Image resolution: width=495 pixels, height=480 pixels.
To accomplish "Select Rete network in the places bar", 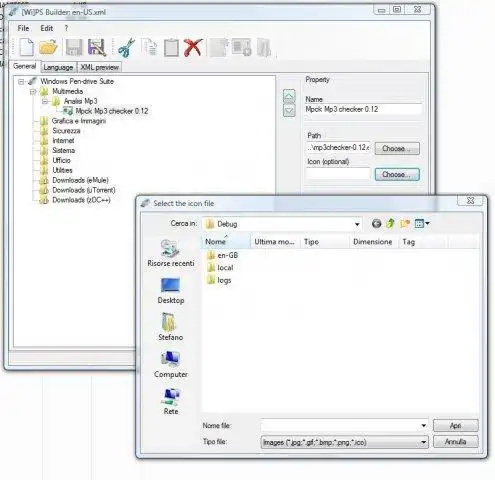I will 171,402.
